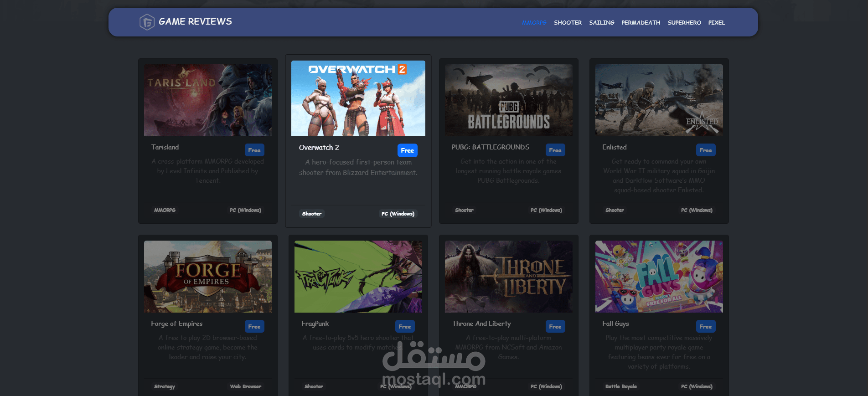This screenshot has width=868, height=396.
Task: Click the Free badge on FragPunk
Action: pos(405,326)
